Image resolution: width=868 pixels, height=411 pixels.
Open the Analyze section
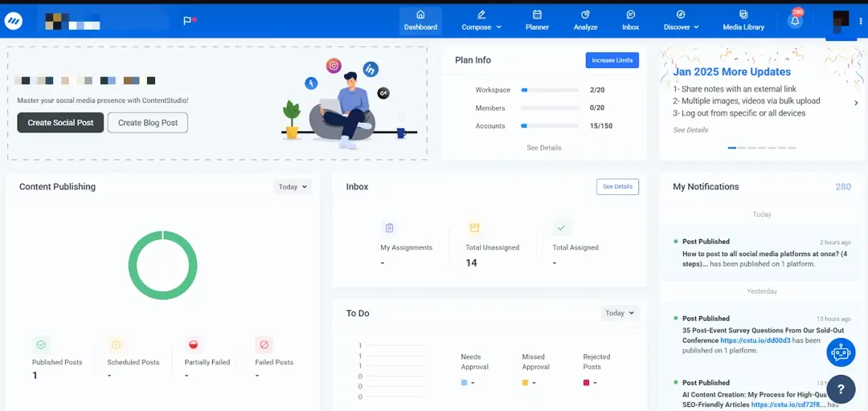[x=585, y=21]
